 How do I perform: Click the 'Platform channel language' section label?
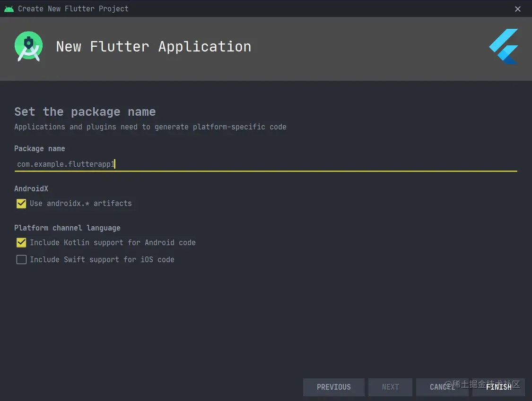coord(67,228)
